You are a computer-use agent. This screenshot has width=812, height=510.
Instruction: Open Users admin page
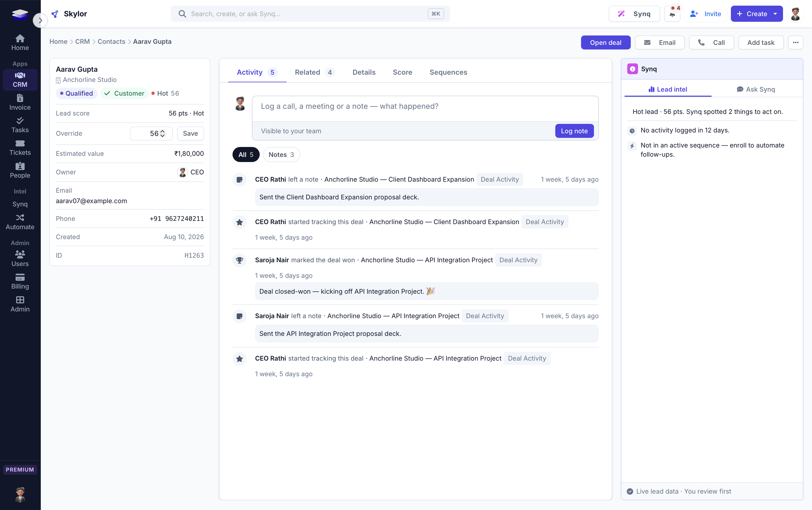(20, 259)
